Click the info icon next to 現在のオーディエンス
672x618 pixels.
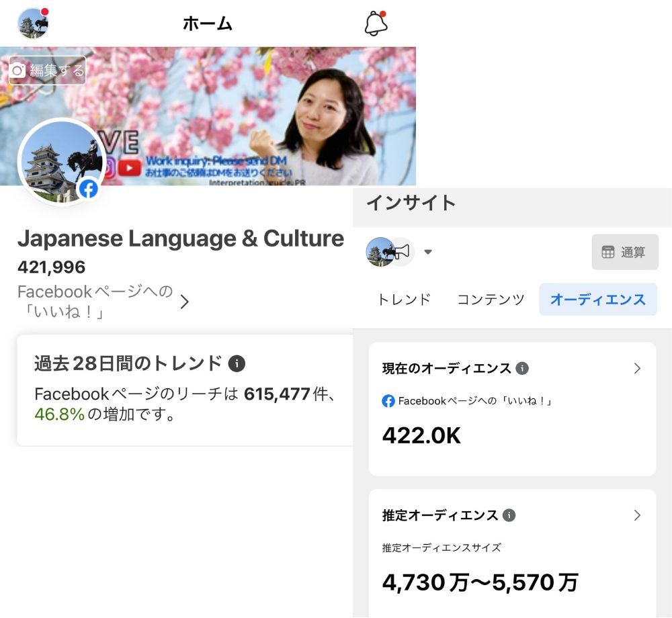pyautogui.click(x=521, y=368)
